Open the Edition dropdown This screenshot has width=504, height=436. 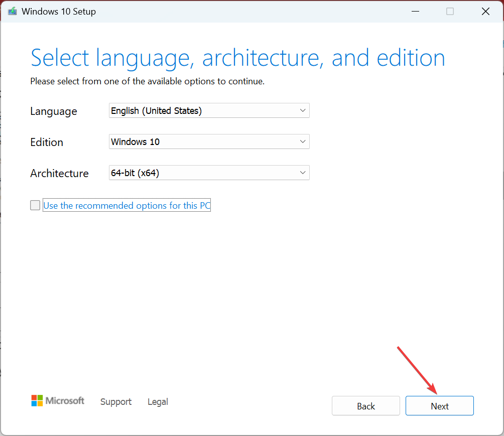click(209, 141)
